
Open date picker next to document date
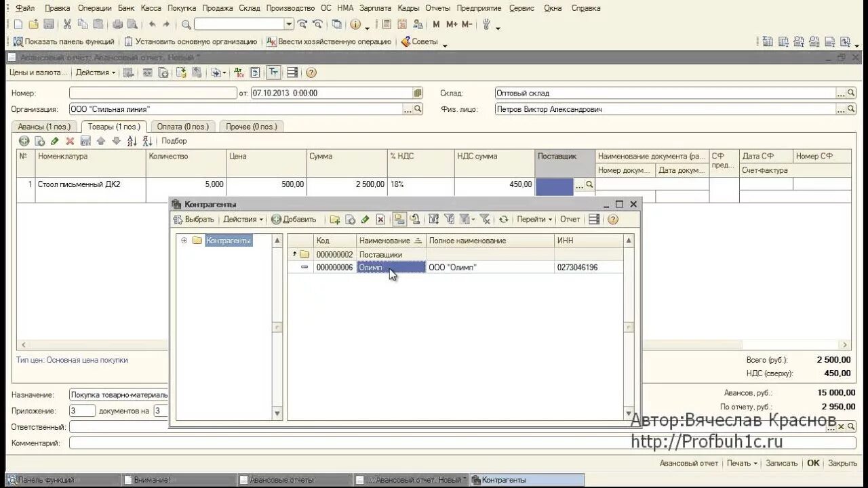point(418,93)
